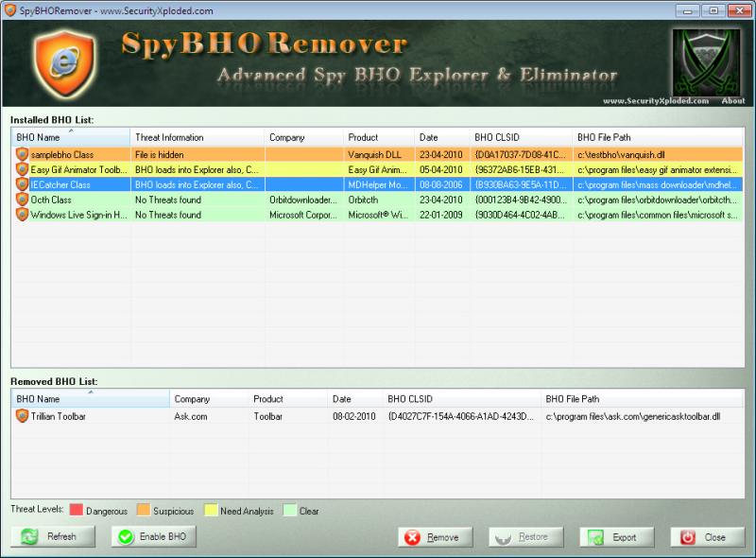Click the Enable BHO button
Image resolution: width=756 pixels, height=558 pixels.
pos(154,537)
